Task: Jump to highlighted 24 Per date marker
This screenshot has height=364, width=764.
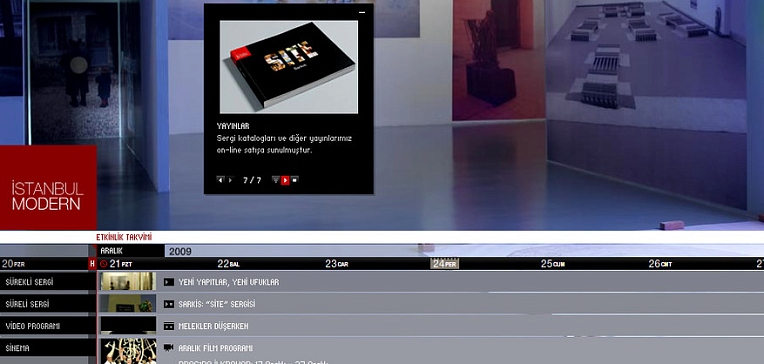Action: (444, 264)
